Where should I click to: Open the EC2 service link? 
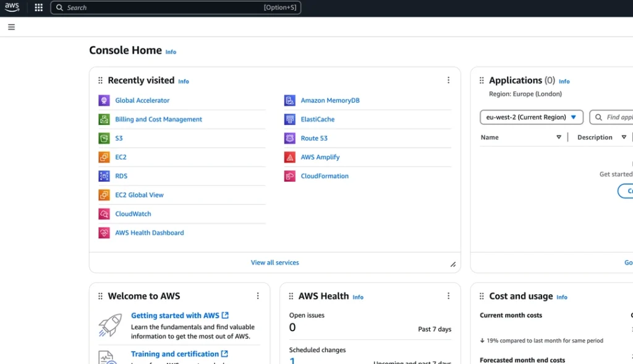[x=121, y=157]
